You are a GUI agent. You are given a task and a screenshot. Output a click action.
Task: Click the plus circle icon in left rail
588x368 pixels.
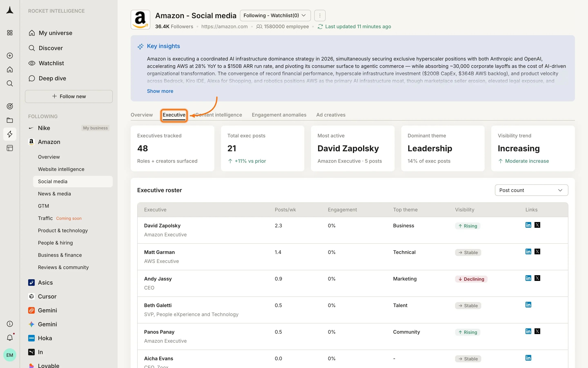(x=10, y=56)
